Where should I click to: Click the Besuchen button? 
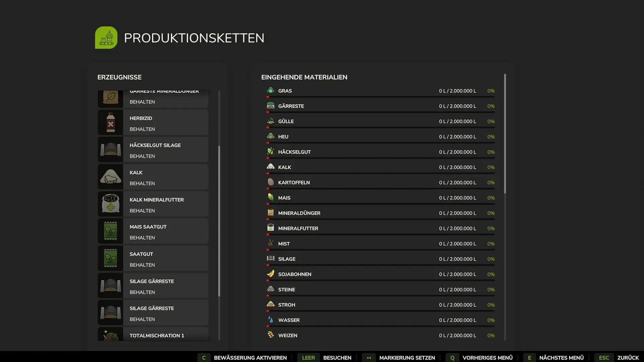(x=337, y=358)
